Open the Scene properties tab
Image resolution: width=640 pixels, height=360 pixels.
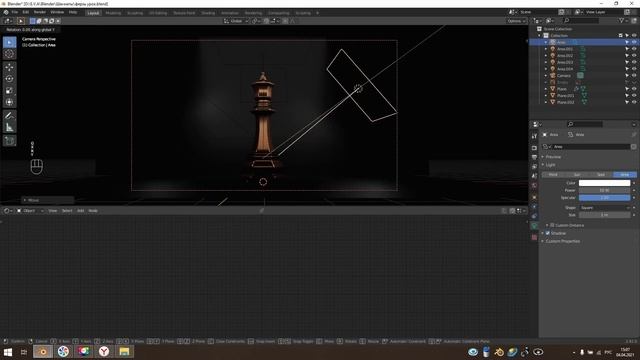coord(534,176)
